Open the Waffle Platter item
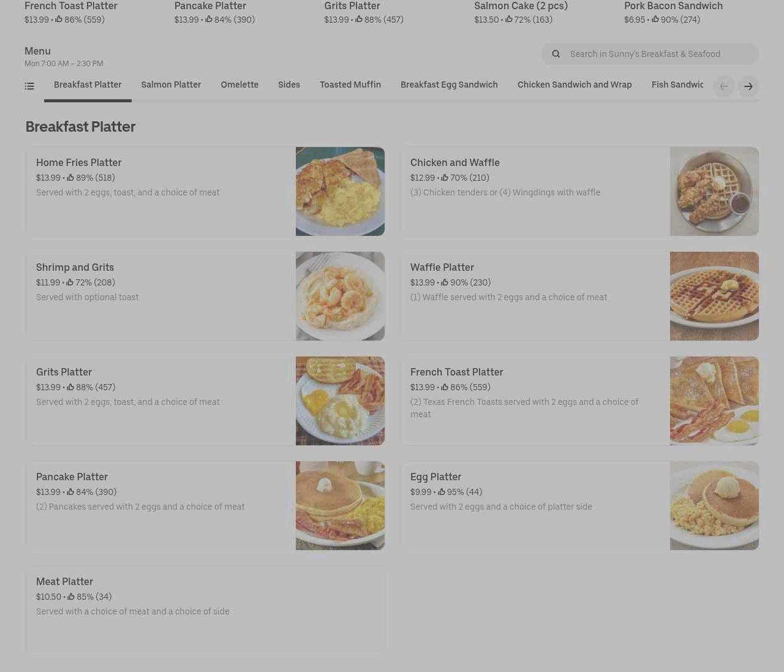Screen dimensions: 784x672 pos(580,296)
